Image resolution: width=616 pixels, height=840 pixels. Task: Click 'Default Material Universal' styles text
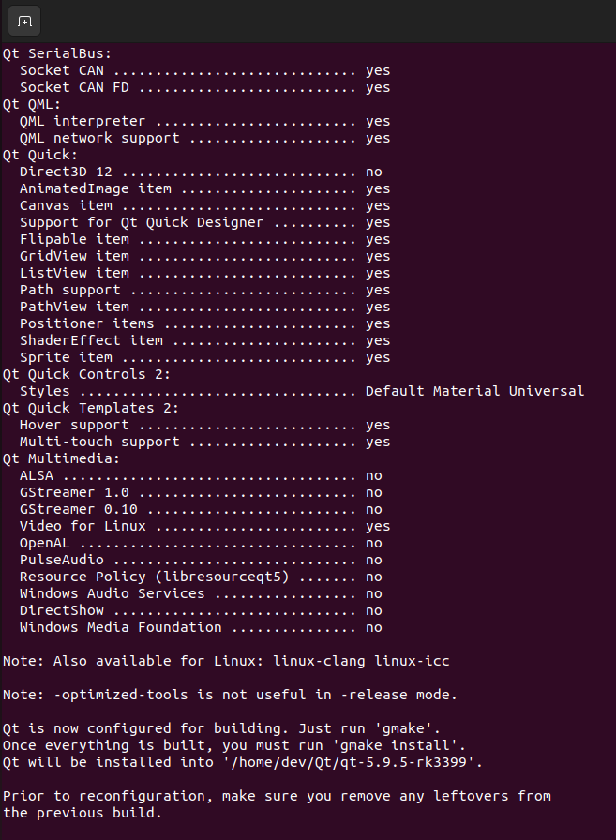tap(474, 391)
